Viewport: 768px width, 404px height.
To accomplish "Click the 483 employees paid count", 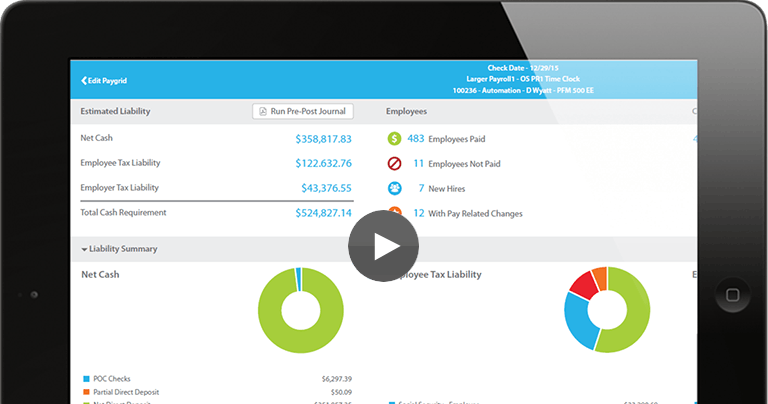I will [x=415, y=138].
